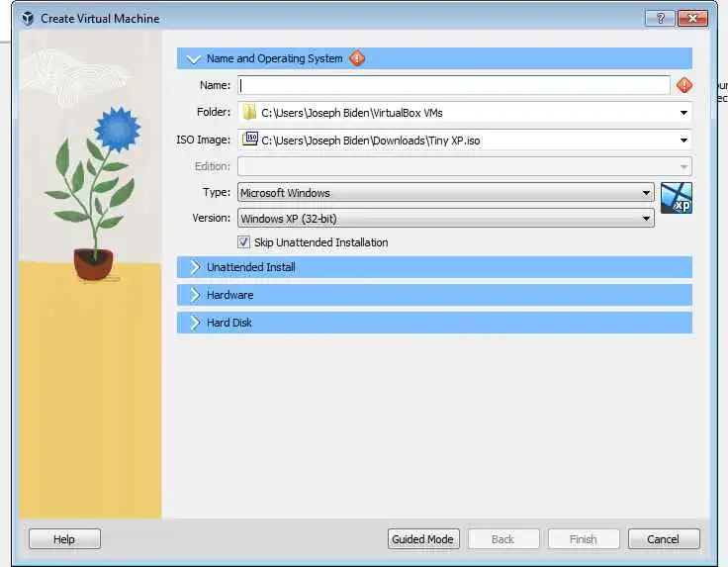Click the disabled Edition dropdown
Image resolution: width=728 pixels, height=567 pixels.
[465, 166]
